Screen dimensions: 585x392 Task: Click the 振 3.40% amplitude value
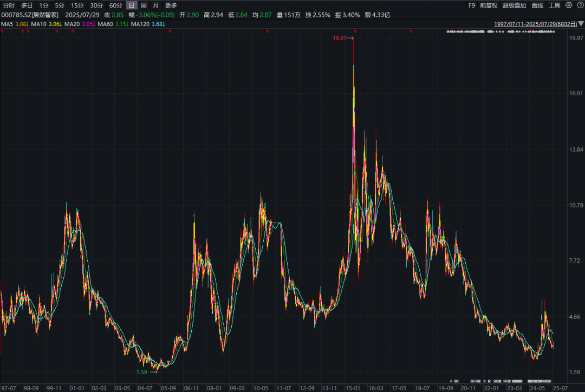click(x=347, y=15)
